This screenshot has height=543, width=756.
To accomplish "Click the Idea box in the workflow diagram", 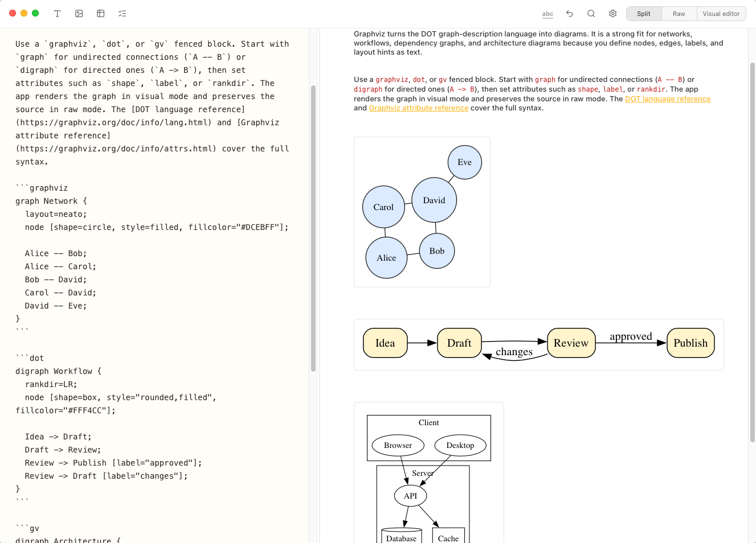I will coord(385,343).
